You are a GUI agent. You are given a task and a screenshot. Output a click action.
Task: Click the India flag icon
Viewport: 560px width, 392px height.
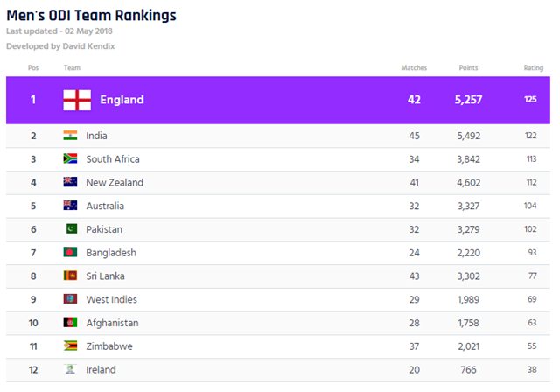click(x=70, y=136)
